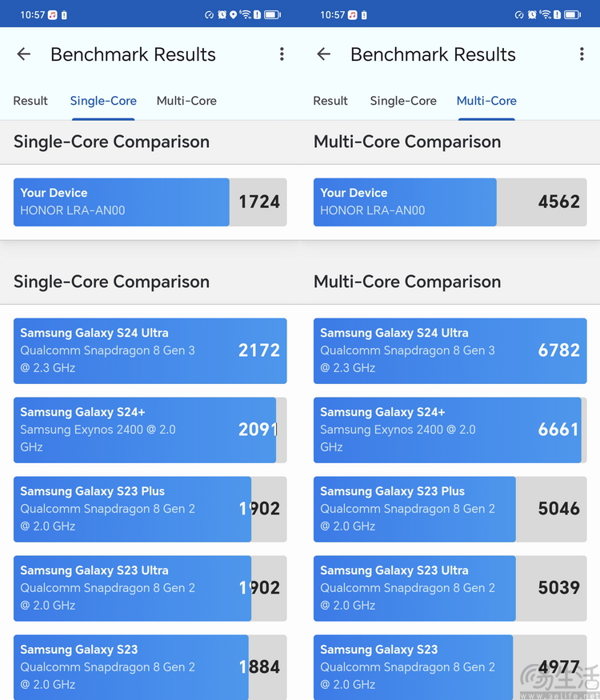Screen dimensions: 600x700
Task: Select Your Device multi-core score 4562 bar
Action: 450,202
